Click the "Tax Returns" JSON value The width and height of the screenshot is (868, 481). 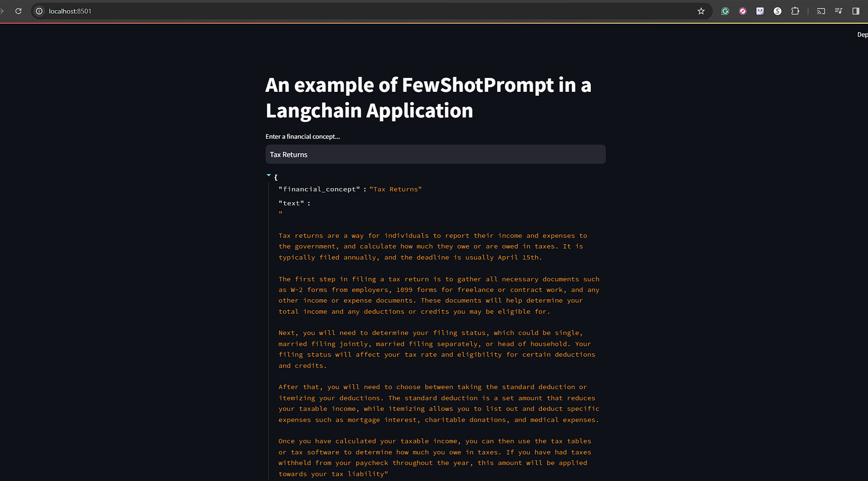396,189
